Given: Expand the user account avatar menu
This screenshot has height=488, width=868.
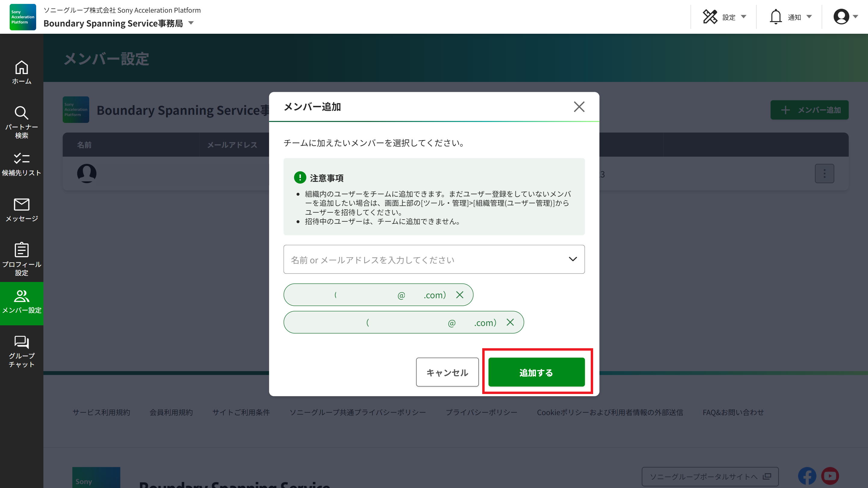Looking at the screenshot, I should click(845, 17).
